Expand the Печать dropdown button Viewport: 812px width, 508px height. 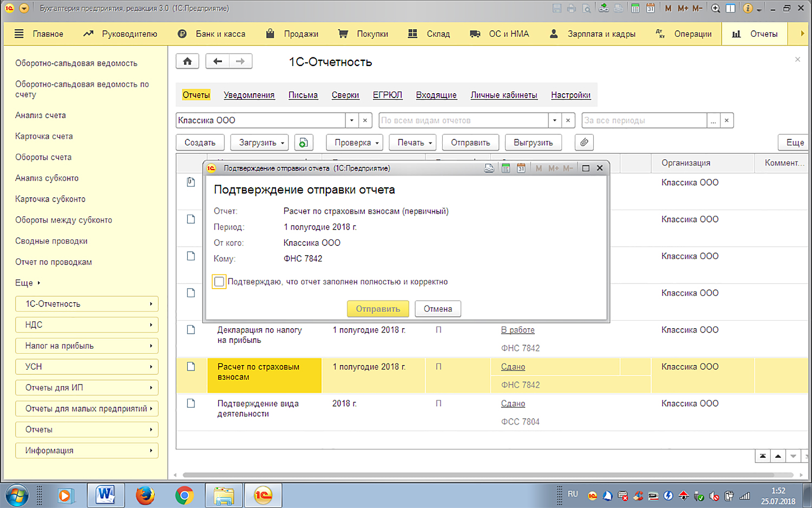[x=415, y=142]
